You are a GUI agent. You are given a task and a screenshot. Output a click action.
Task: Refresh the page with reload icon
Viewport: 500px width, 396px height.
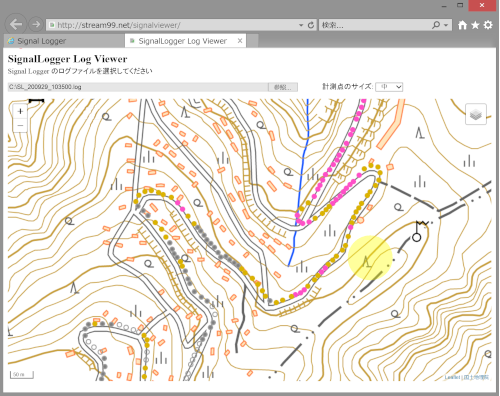point(311,25)
